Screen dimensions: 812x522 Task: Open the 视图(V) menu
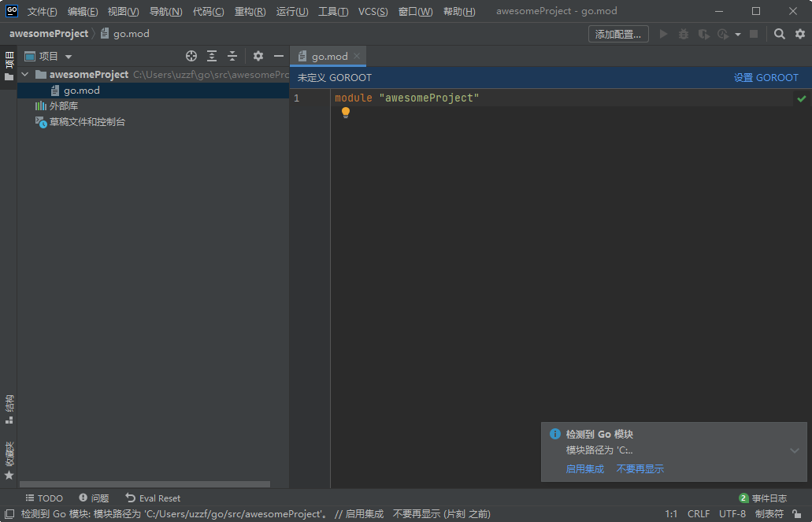point(123,11)
